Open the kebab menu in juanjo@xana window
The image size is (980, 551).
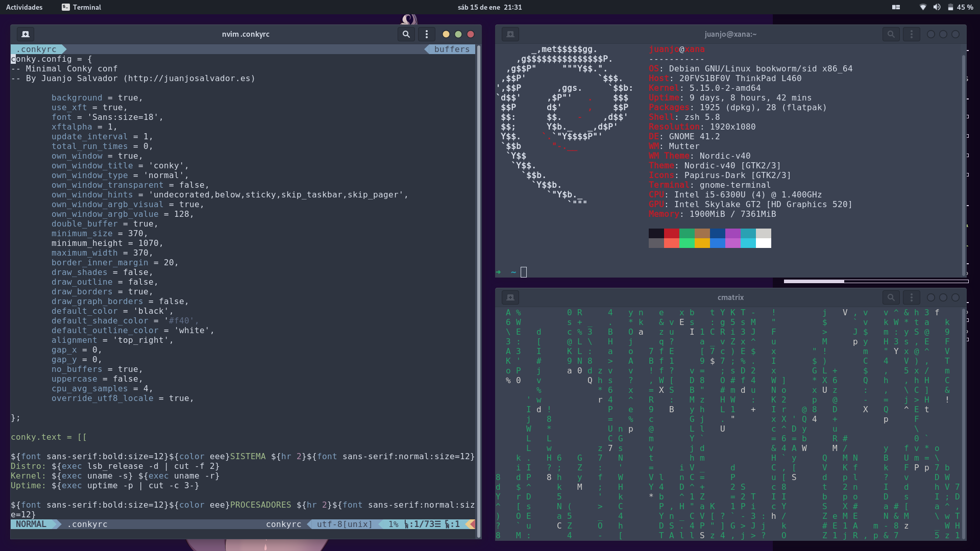(912, 34)
